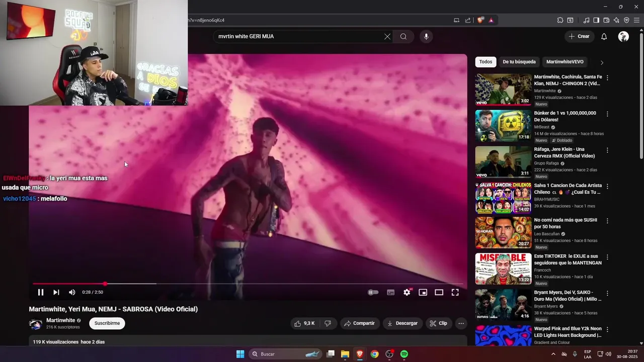Enter fullscreen mode
Image resolution: width=644 pixels, height=362 pixels.
[455, 292]
